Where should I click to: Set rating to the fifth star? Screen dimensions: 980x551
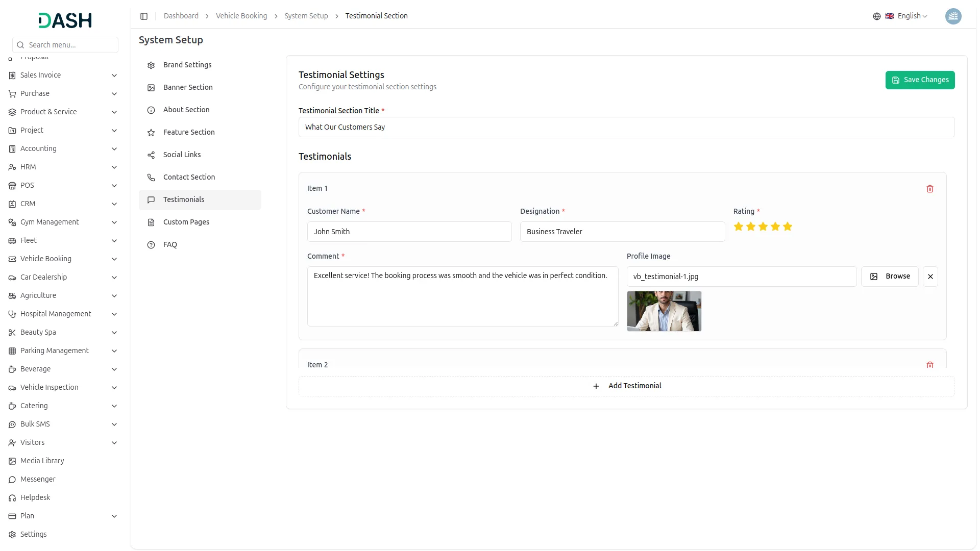click(787, 227)
